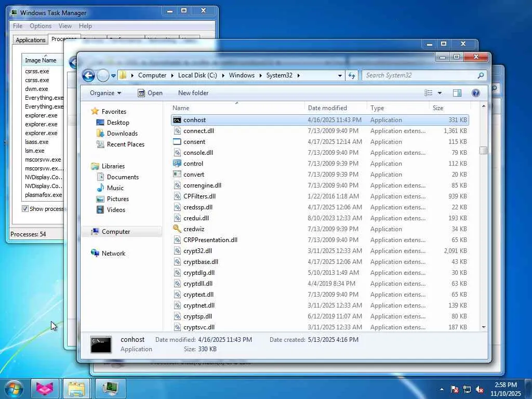Click the file list scroll up arrow

(x=484, y=107)
